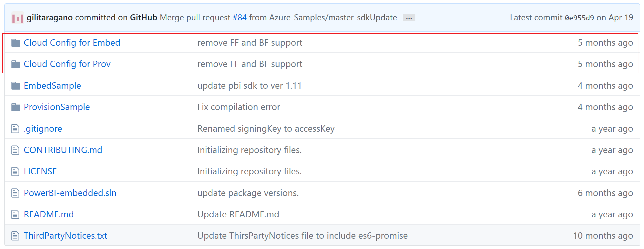Screen dimensions: 644x249
Task: Click the folder icon beside Cloud Config for Embed
Action: click(x=16, y=42)
